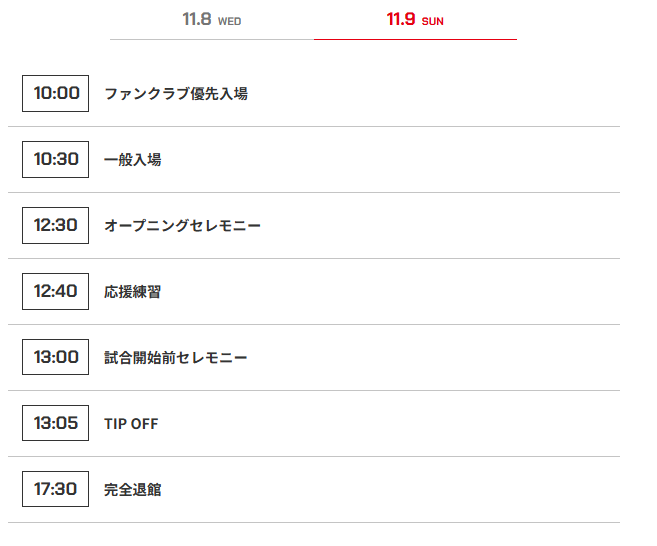The image size is (657, 546).
Task: Click the ファンクラブ優先入場 entry
Action: (175, 94)
